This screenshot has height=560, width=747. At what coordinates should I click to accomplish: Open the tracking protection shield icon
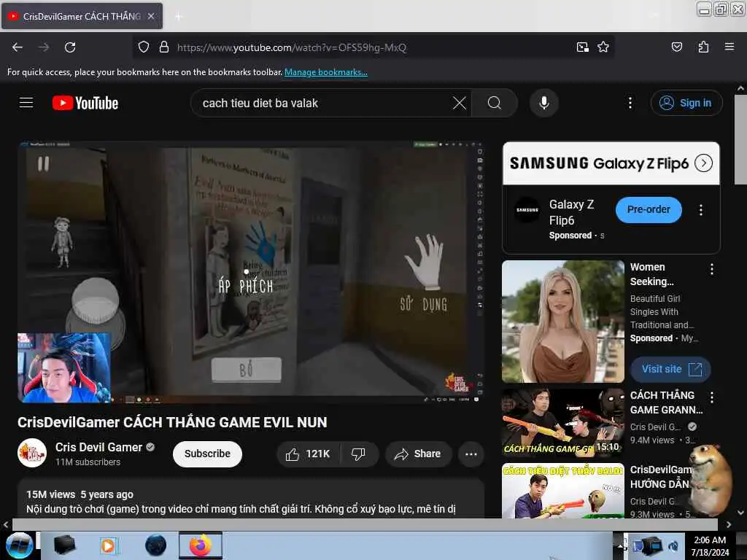point(144,47)
